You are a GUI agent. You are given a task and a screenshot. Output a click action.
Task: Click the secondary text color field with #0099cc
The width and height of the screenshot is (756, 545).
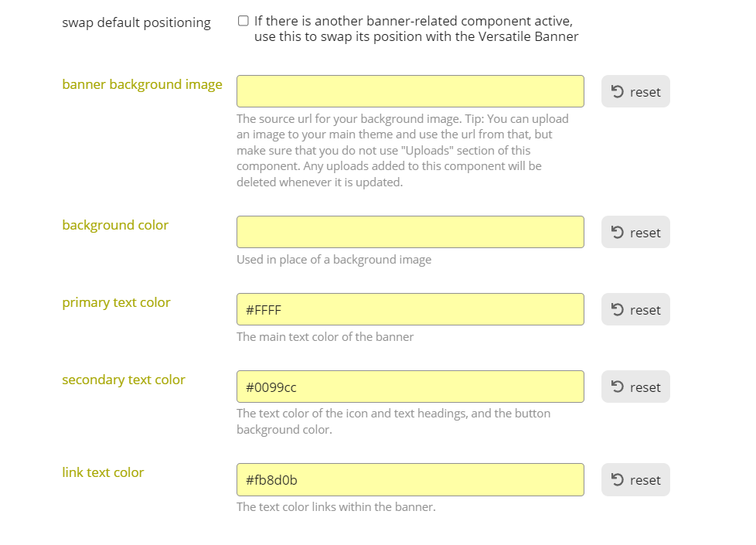410,387
